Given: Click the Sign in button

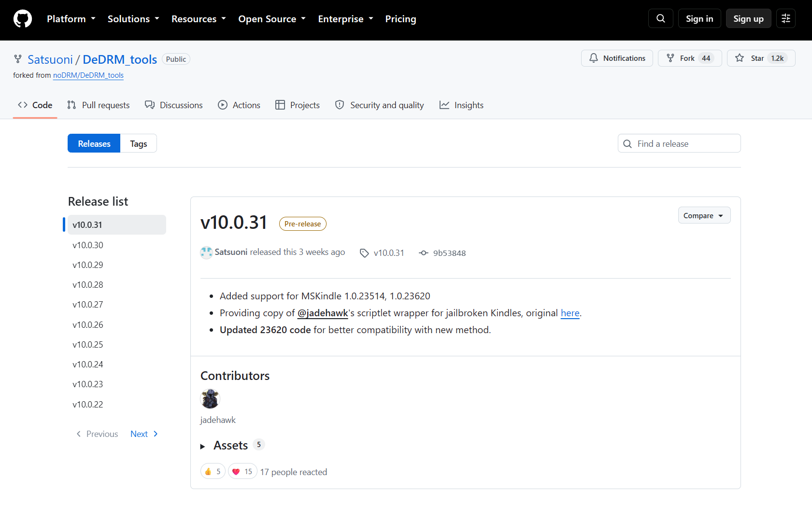Looking at the screenshot, I should pyautogui.click(x=699, y=18).
